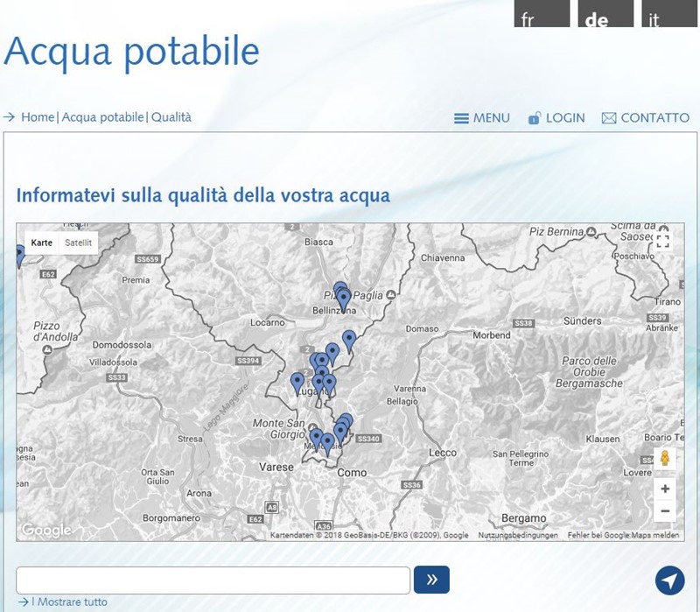The image size is (700, 612).
Task: Click the padlock icon beside LOGIN
Action: tap(535, 117)
